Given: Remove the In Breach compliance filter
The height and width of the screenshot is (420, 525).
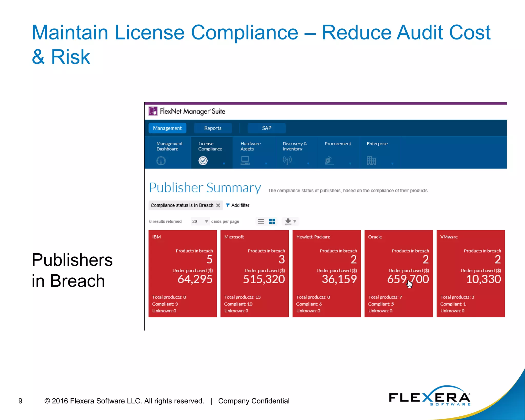Looking at the screenshot, I should click(x=218, y=205).
